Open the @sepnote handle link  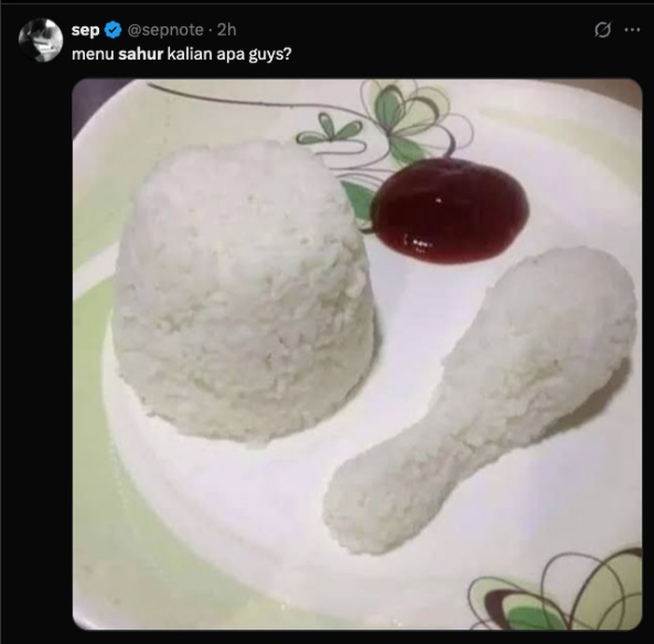click(166, 31)
